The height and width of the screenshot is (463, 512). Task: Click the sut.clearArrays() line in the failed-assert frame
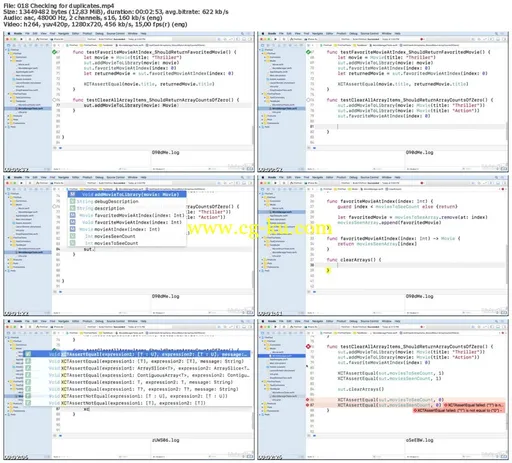coord(361,389)
